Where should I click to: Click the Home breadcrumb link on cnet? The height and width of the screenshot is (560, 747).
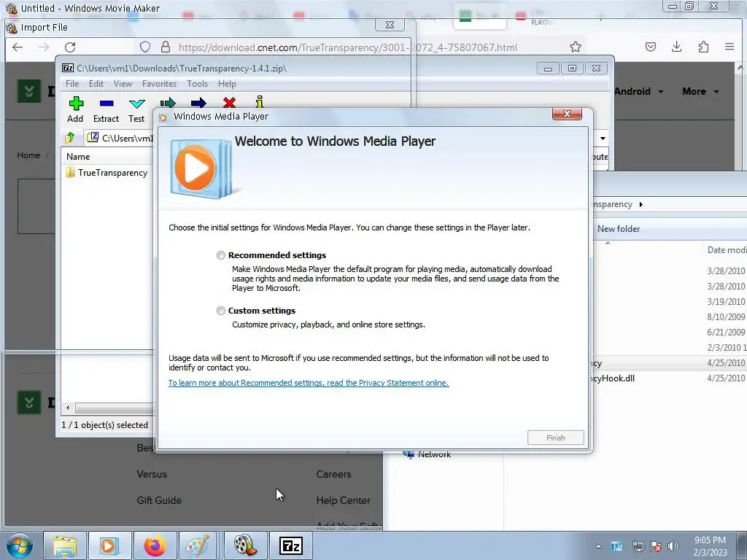28,155
